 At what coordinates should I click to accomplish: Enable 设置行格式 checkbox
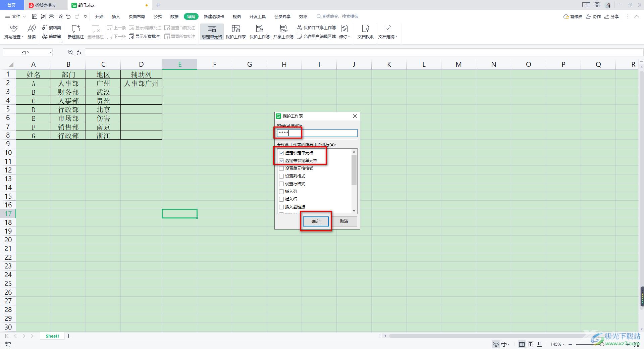[x=281, y=184]
